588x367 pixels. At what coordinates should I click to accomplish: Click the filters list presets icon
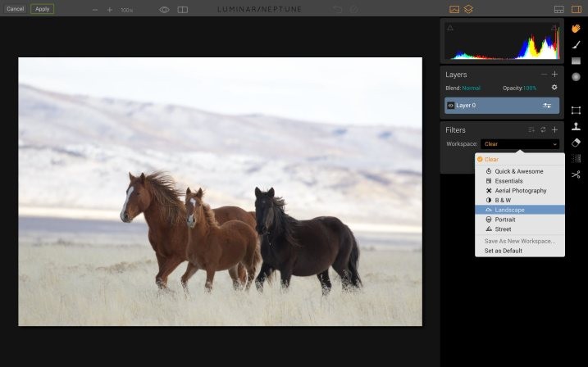click(x=531, y=130)
